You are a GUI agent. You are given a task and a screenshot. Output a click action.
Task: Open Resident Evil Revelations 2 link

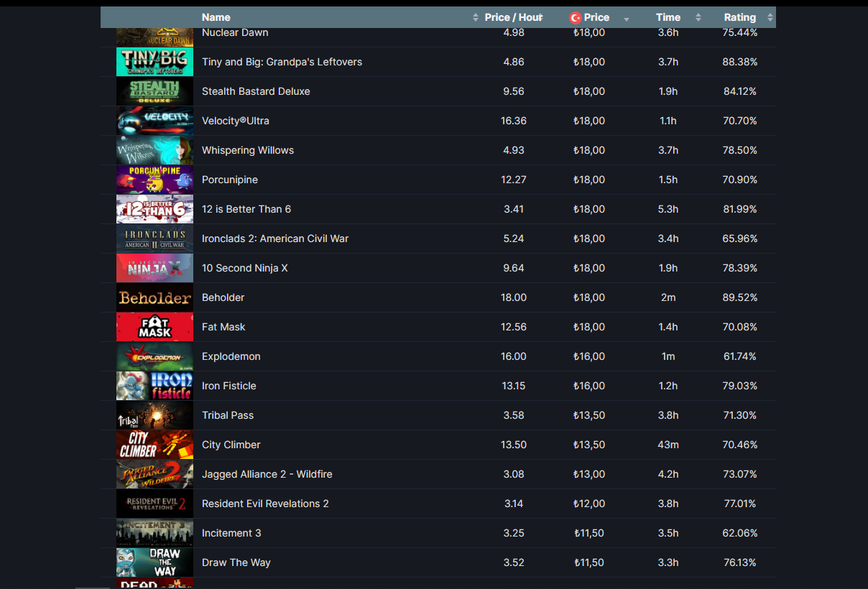point(265,504)
